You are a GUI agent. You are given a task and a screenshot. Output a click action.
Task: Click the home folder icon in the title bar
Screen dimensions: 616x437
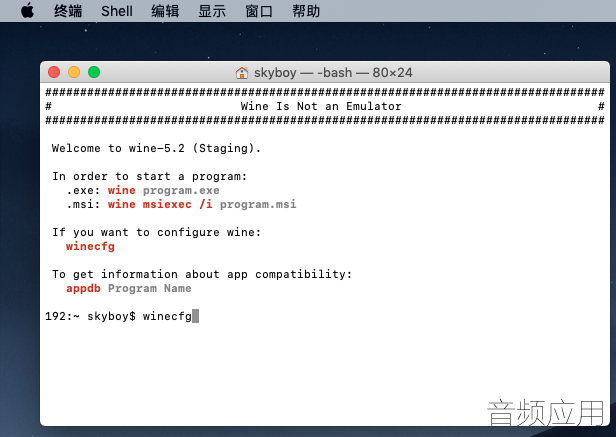242,73
